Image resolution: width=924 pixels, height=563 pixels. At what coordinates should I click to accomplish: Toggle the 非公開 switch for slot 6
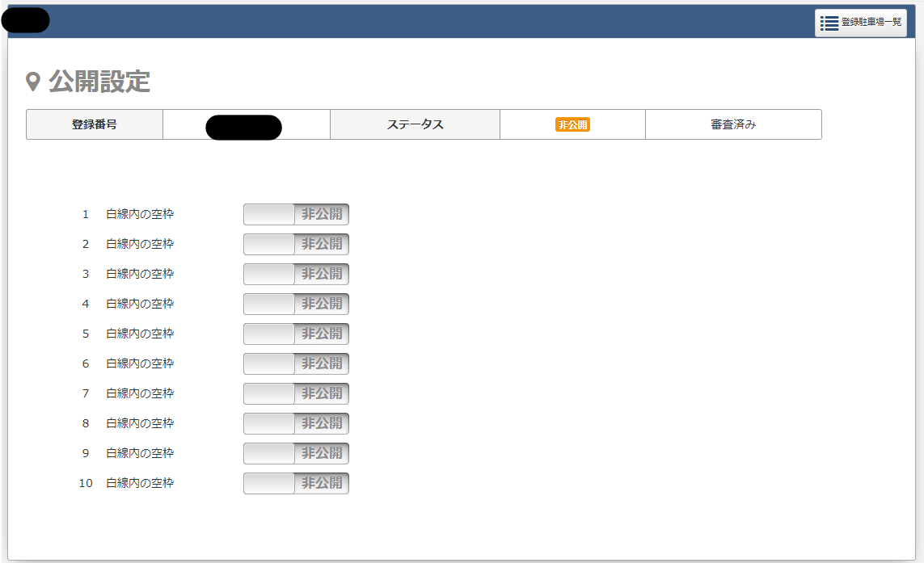pos(296,363)
